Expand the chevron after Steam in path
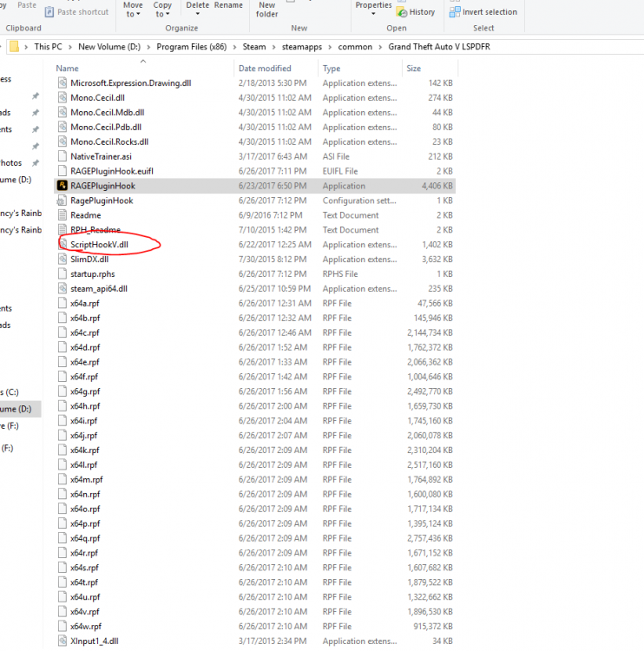The height and width of the screenshot is (651, 644). pos(273,47)
